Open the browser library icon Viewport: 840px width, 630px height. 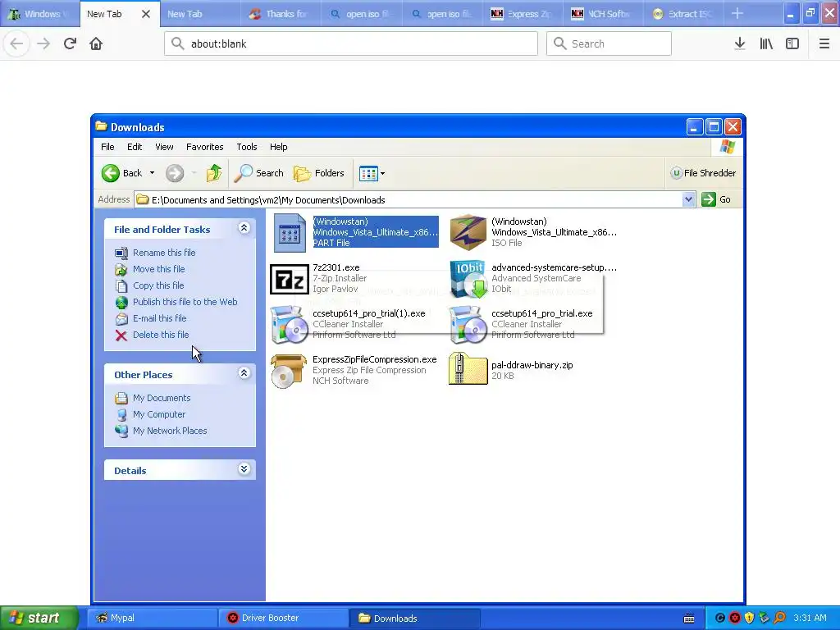(x=766, y=43)
